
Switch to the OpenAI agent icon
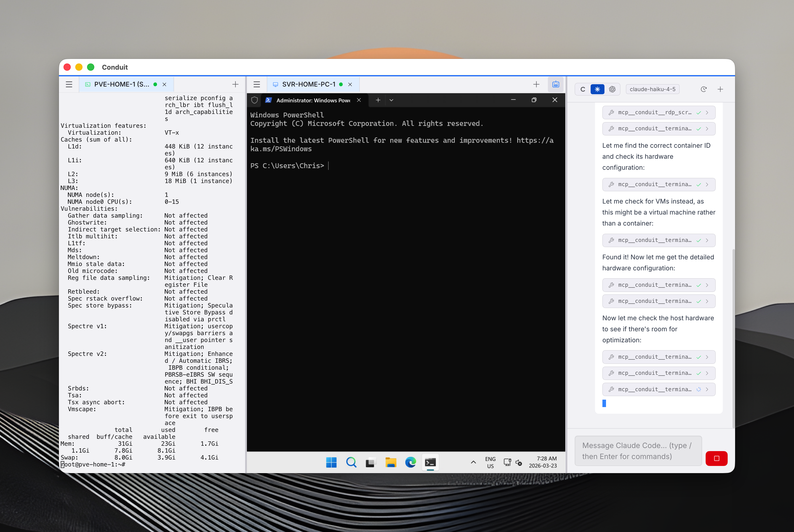tap(612, 89)
